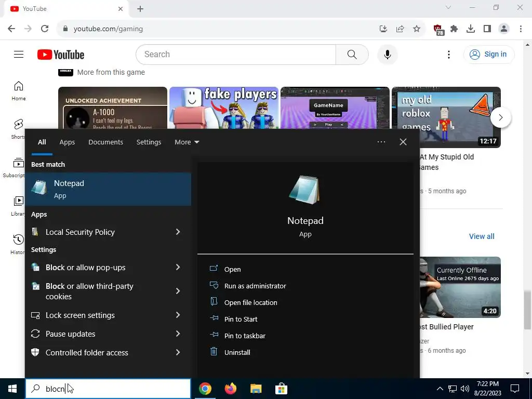Open Firefox from the taskbar
The height and width of the screenshot is (399, 532).
[230, 389]
